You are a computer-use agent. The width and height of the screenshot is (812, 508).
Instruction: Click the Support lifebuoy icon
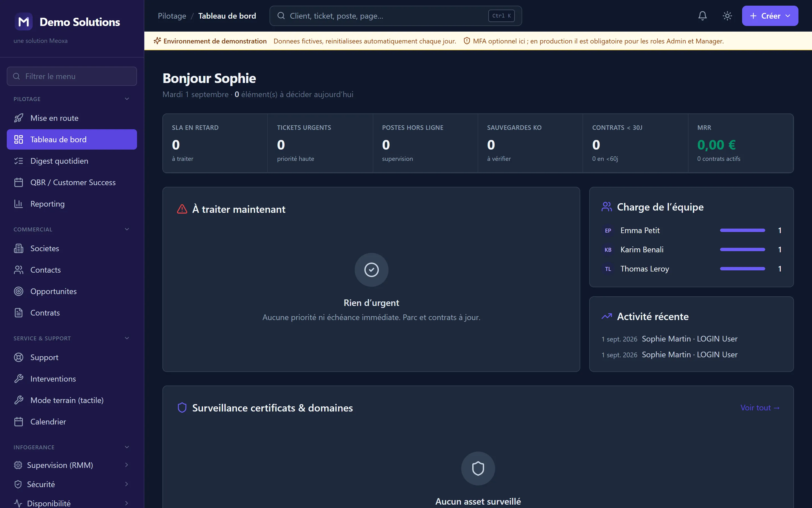click(19, 357)
